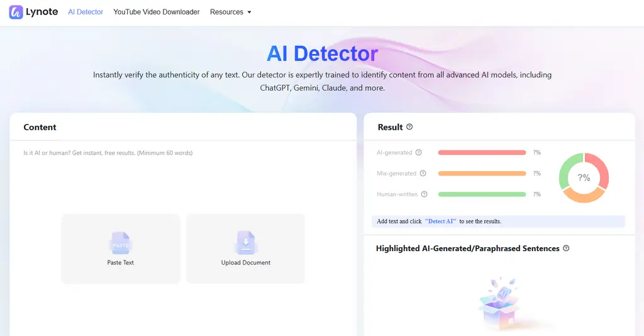Click the "?%" value beside AI-generated bar
Screen dimensions: 644x336
pyautogui.click(x=537, y=152)
